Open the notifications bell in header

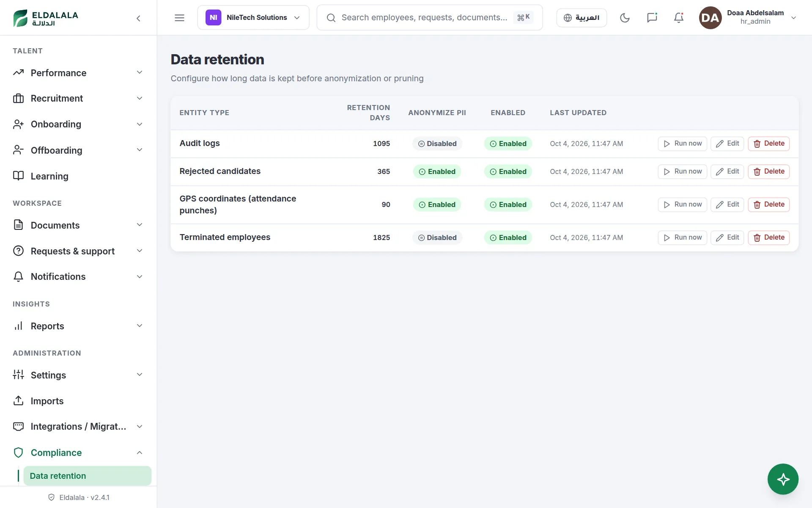[679, 18]
